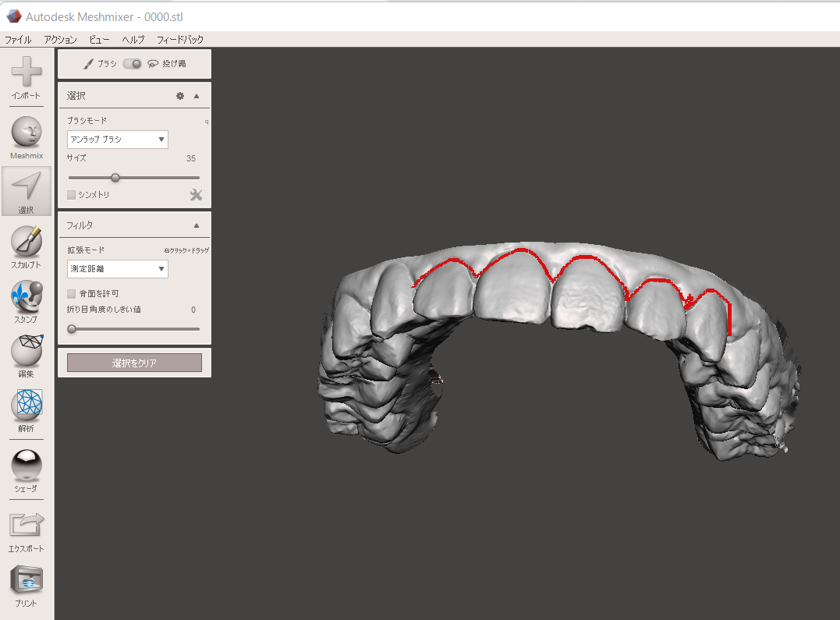Image resolution: width=840 pixels, height=620 pixels.
Task: Open the ヘルプ menu
Action: point(133,40)
